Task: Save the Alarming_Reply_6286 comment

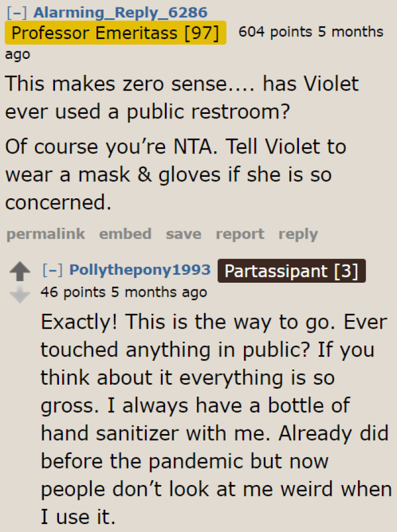Action: click(x=183, y=234)
